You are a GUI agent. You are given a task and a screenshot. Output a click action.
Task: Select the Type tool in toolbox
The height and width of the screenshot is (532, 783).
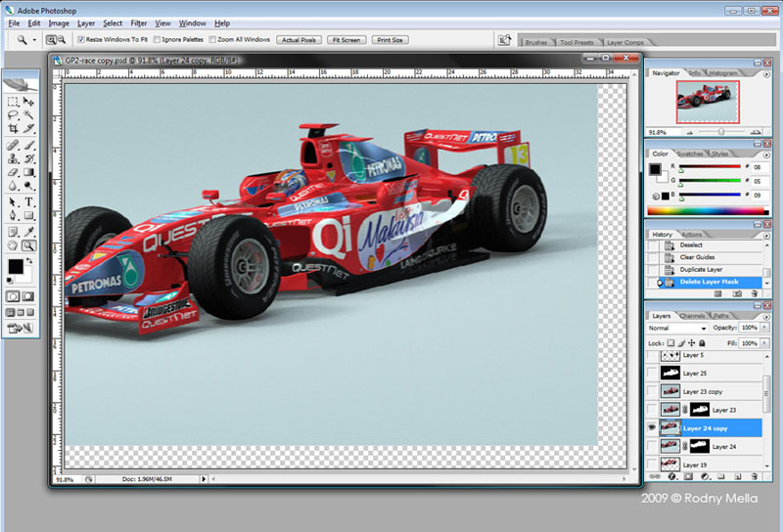tap(29, 201)
